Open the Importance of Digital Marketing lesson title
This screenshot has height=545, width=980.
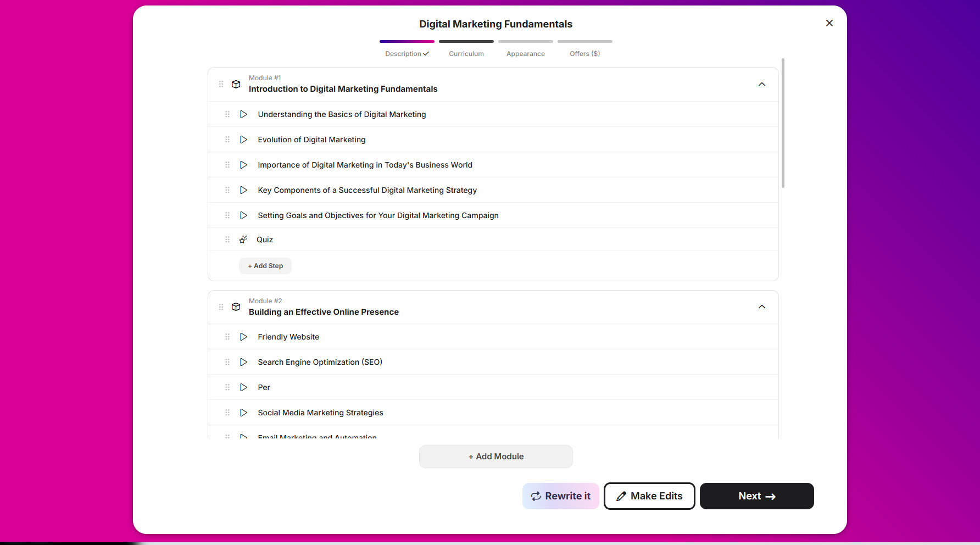[x=365, y=165]
